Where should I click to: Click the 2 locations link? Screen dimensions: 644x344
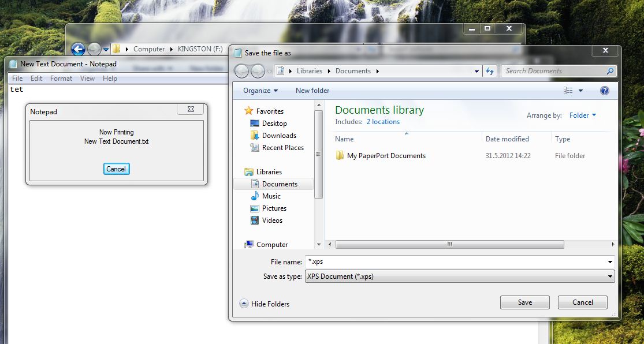click(x=383, y=122)
